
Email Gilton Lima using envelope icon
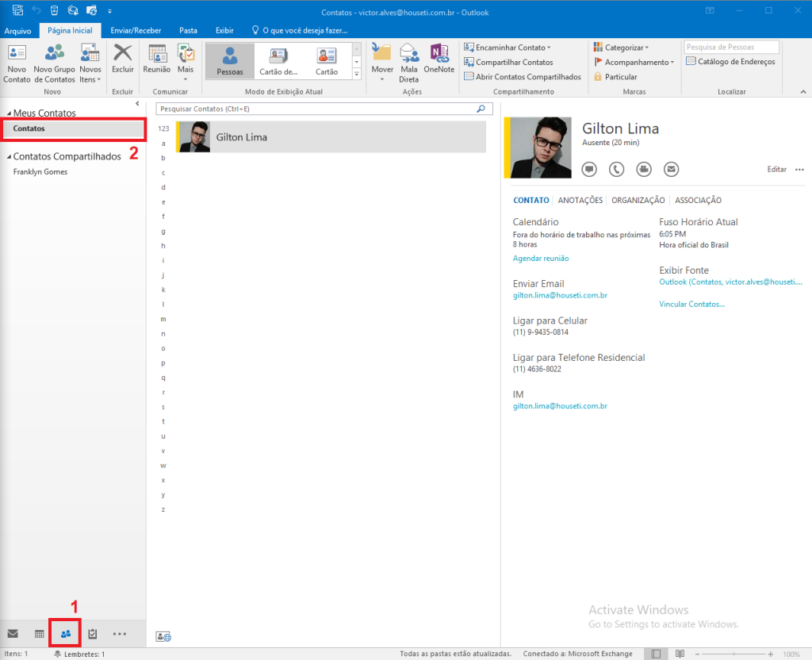[x=671, y=170]
